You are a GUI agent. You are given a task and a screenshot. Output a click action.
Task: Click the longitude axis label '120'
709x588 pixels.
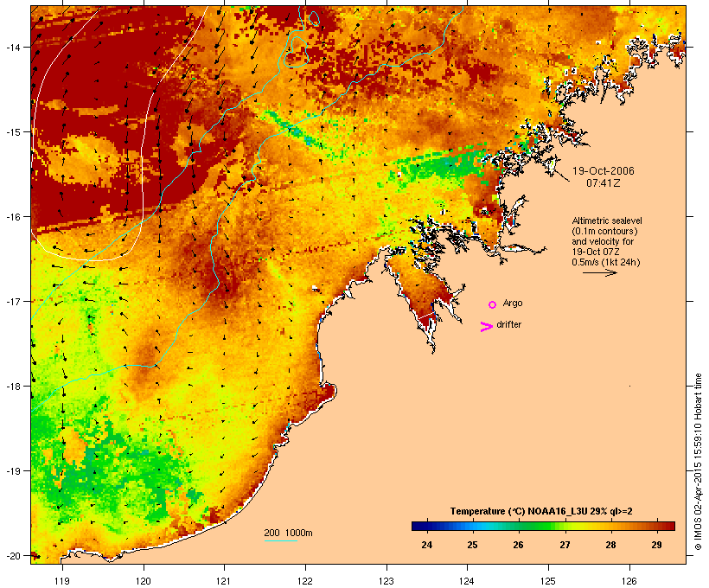pyautogui.click(x=144, y=581)
